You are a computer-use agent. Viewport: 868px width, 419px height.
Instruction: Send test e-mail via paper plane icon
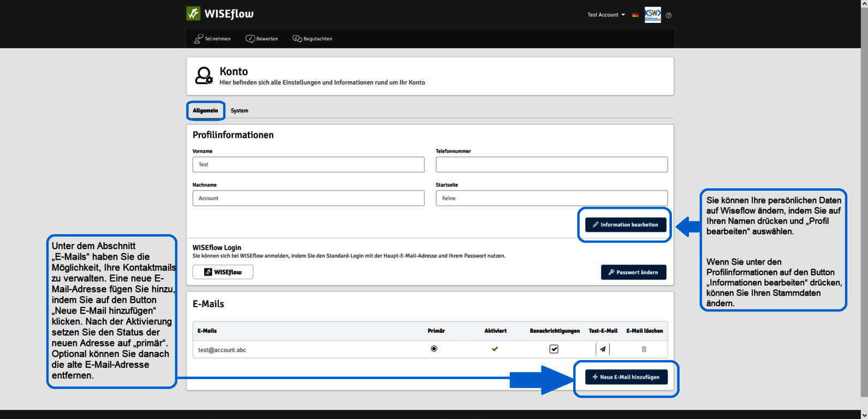[x=603, y=349]
